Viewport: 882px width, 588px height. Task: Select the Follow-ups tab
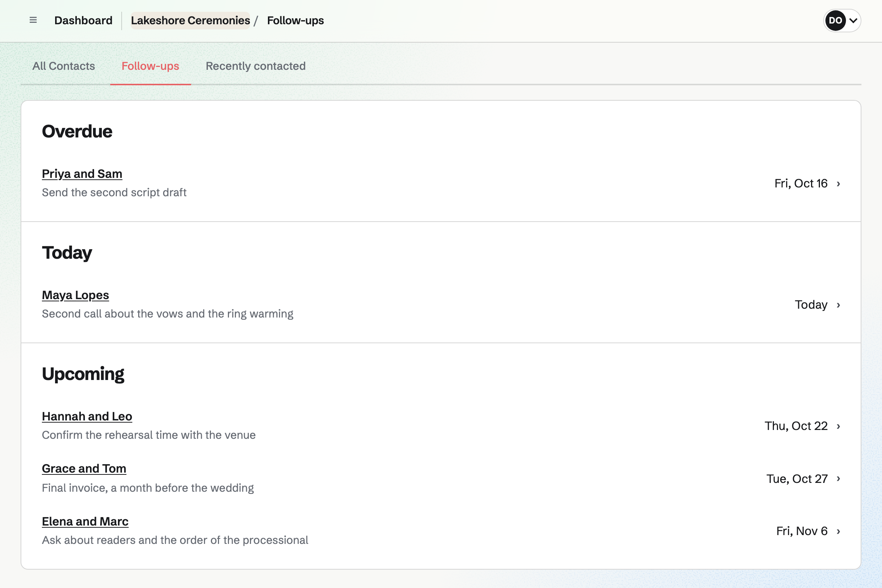point(150,66)
